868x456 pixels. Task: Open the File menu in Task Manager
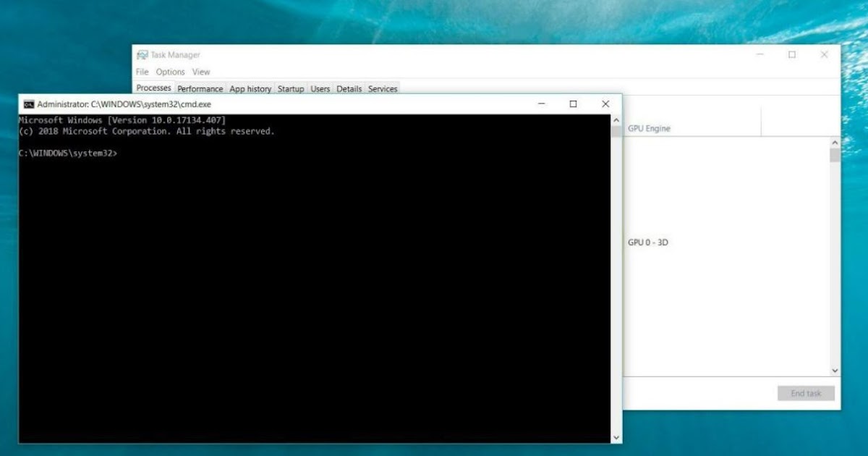click(142, 72)
